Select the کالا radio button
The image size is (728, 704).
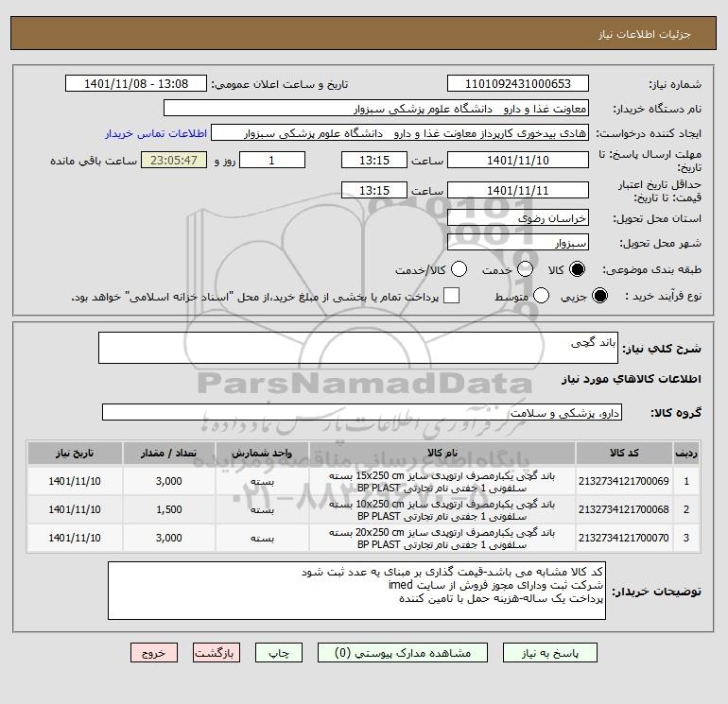point(577,269)
